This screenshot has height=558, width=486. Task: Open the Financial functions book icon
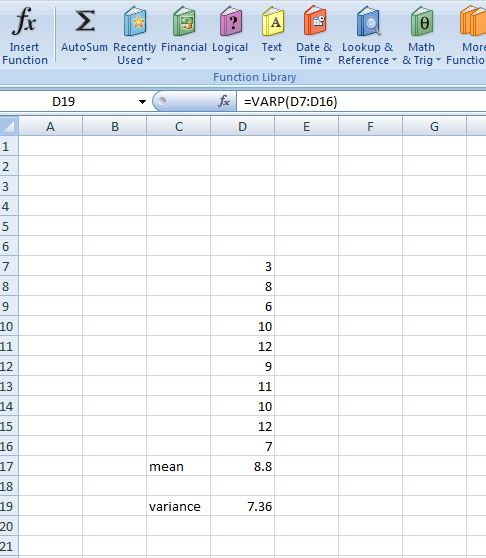click(x=184, y=21)
